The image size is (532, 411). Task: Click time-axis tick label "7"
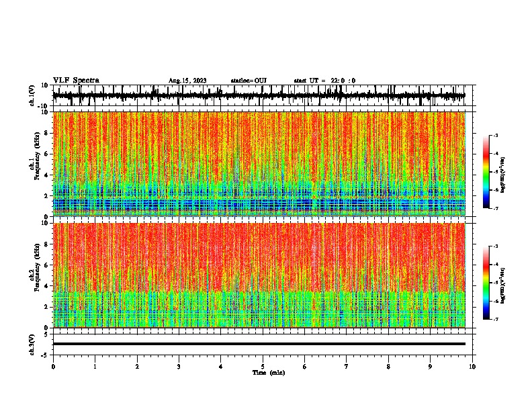347,367
